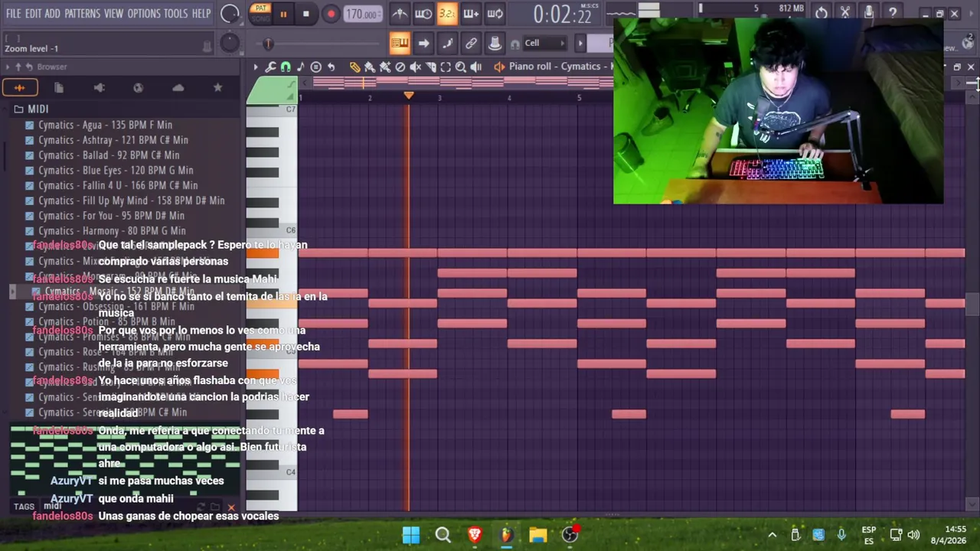Click the red record button
980x551 pixels.
tap(331, 14)
